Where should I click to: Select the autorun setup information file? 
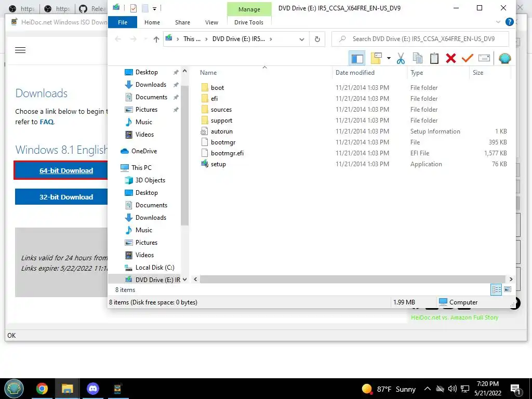pyautogui.click(x=221, y=131)
